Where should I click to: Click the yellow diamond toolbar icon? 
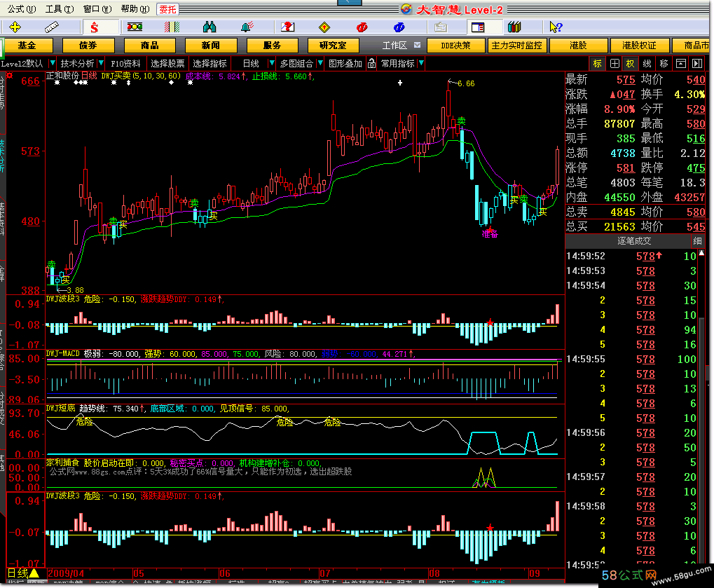click(324, 27)
